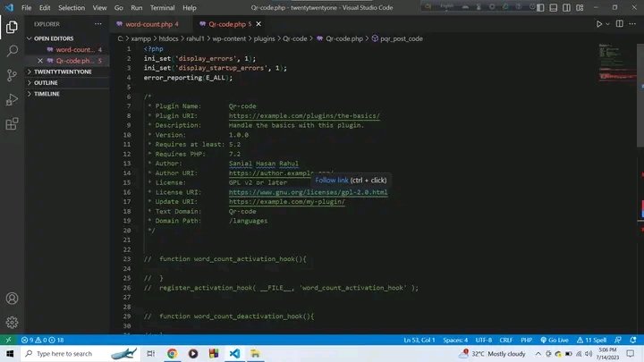Open the Manage gear icon
The height and width of the screenshot is (362, 644).
(12, 323)
